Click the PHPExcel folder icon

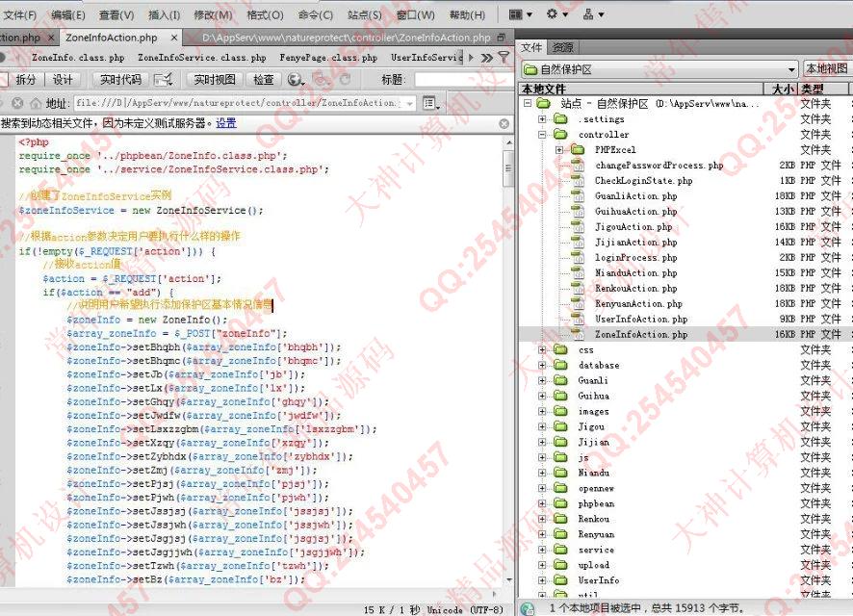(x=578, y=149)
